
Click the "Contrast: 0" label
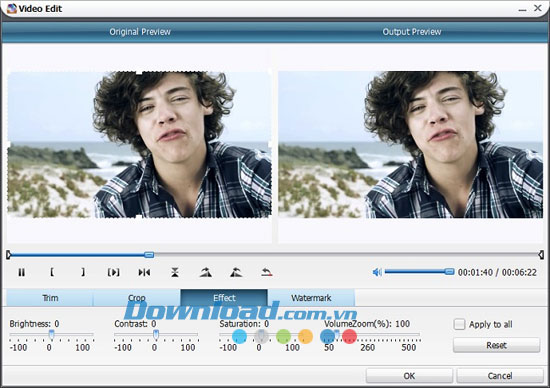pyautogui.click(x=135, y=324)
